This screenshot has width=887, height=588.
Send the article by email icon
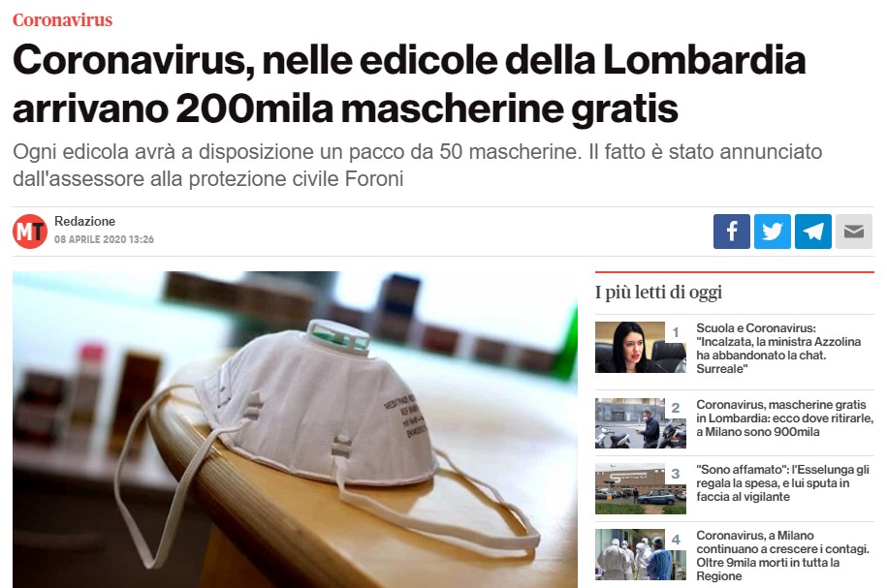[854, 232]
